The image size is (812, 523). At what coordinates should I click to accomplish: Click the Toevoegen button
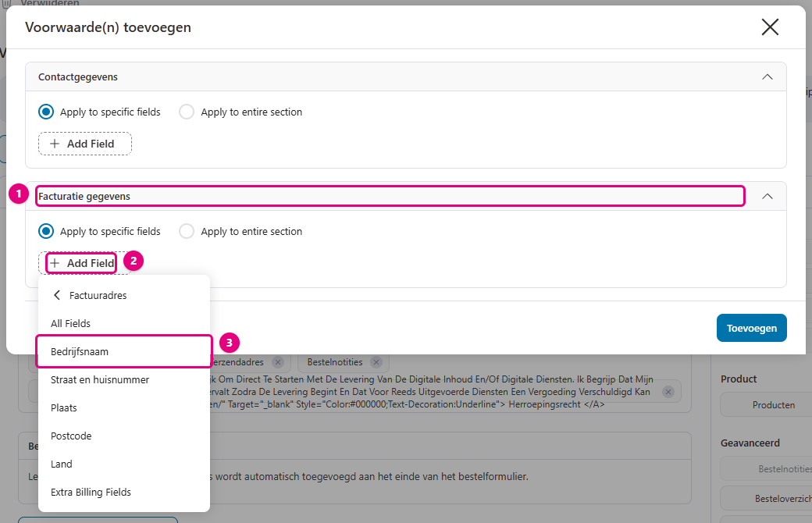click(x=751, y=328)
